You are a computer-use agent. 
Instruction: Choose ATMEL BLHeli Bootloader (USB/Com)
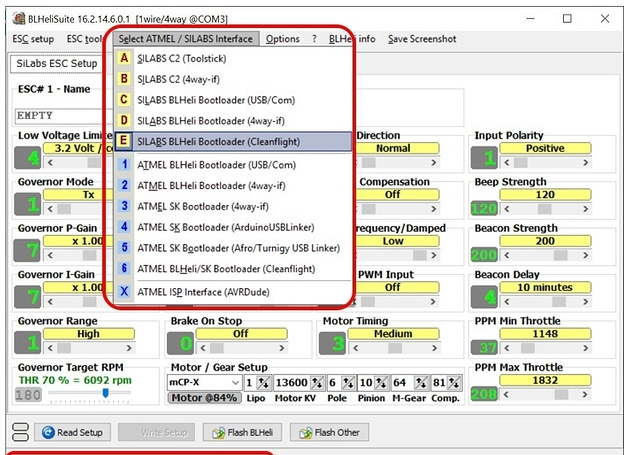pos(232,165)
